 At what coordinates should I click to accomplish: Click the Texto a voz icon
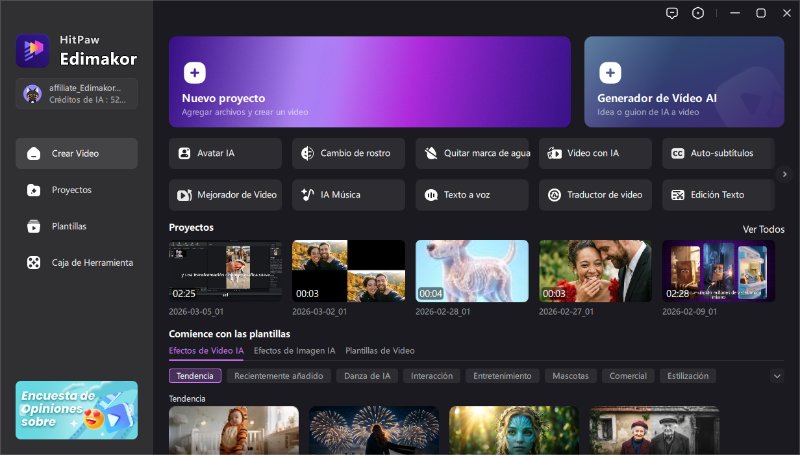pos(431,195)
